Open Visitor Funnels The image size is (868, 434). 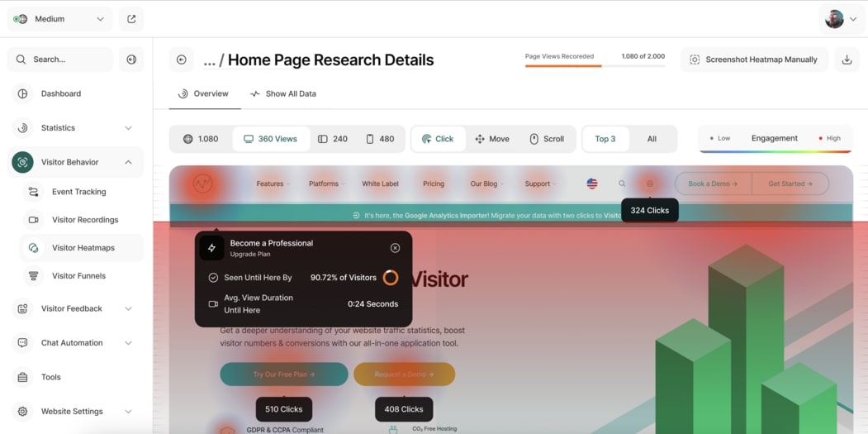click(78, 276)
